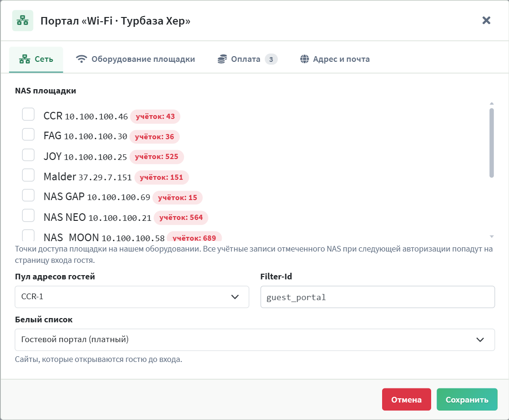Click the dialog title 'Портал «Wi-Fi · Турбаза Хер»'
Viewport: 509px width, 420px height.
pos(116,21)
